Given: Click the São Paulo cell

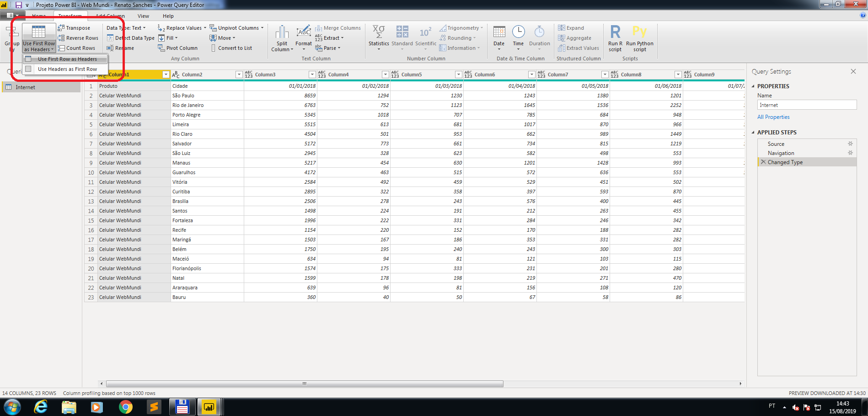Looking at the screenshot, I should click(207, 96).
